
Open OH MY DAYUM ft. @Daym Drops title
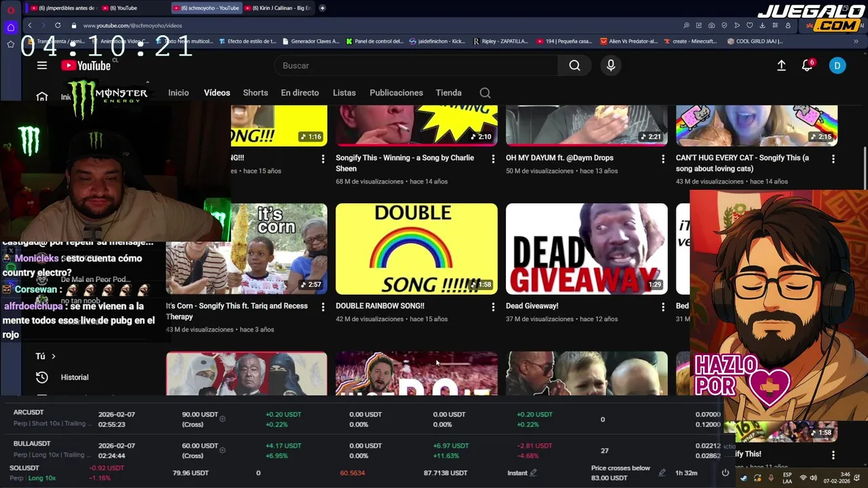pos(559,158)
